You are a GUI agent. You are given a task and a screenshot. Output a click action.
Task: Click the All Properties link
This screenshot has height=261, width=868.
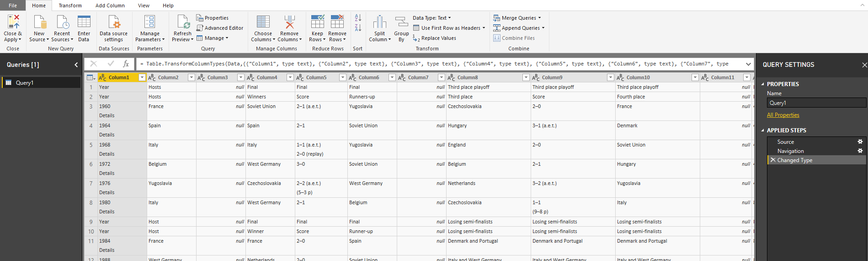[783, 115]
